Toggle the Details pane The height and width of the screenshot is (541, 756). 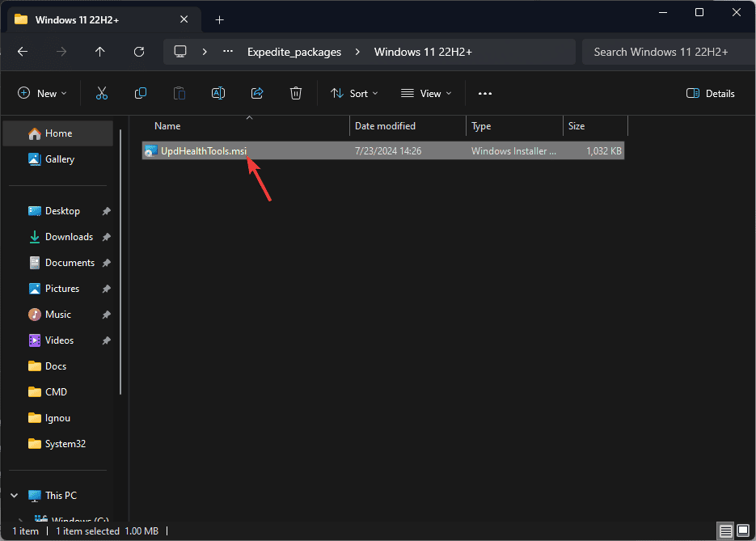(x=710, y=94)
